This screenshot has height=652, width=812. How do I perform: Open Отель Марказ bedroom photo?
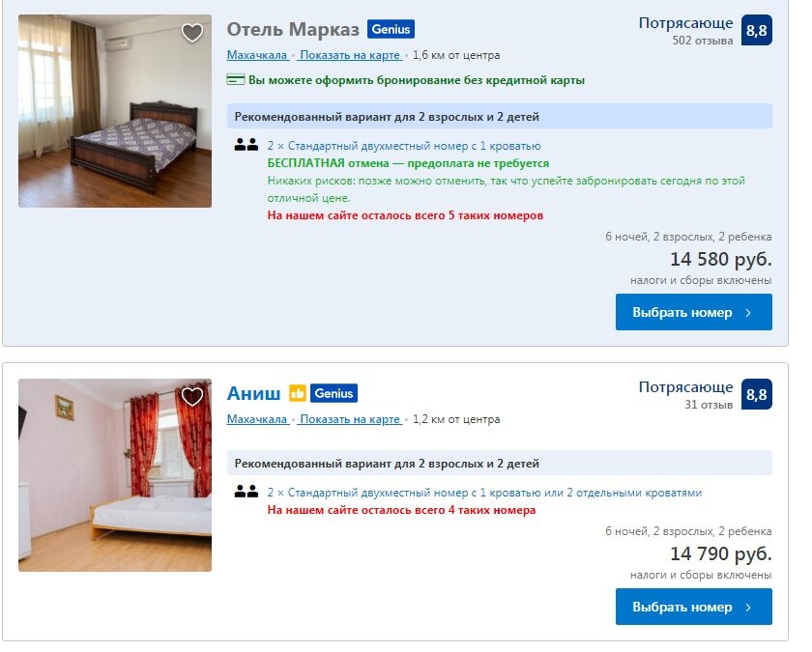point(115,111)
